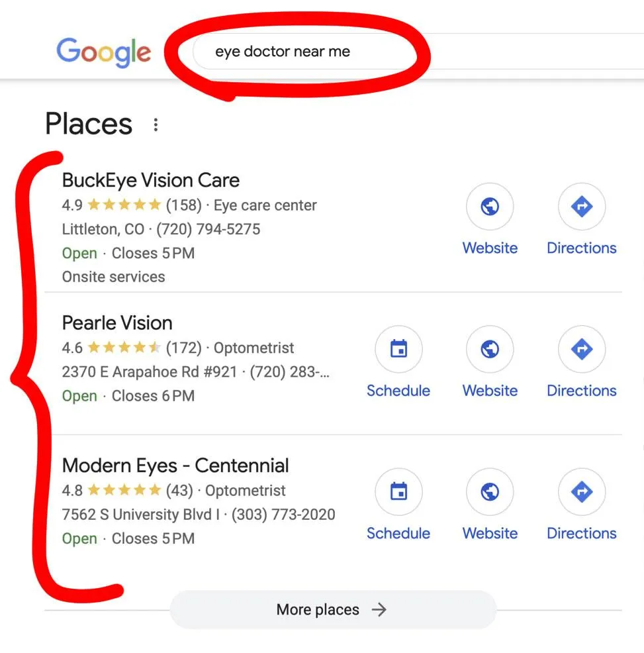This screenshot has width=644, height=653.
Task: Schedule appointment at Modern Eyes - Centennial
Action: (398, 492)
